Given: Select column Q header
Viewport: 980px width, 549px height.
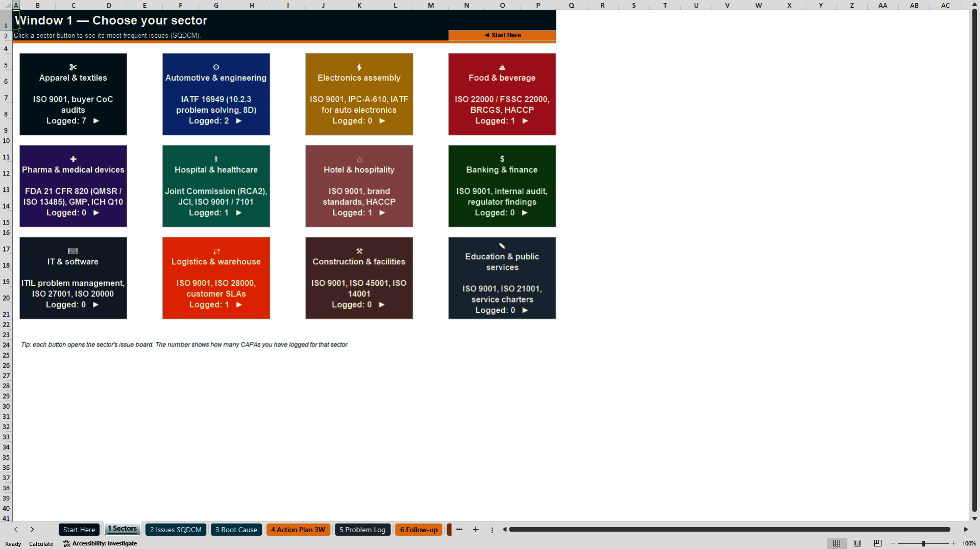Looking at the screenshot, I should click(x=571, y=5).
